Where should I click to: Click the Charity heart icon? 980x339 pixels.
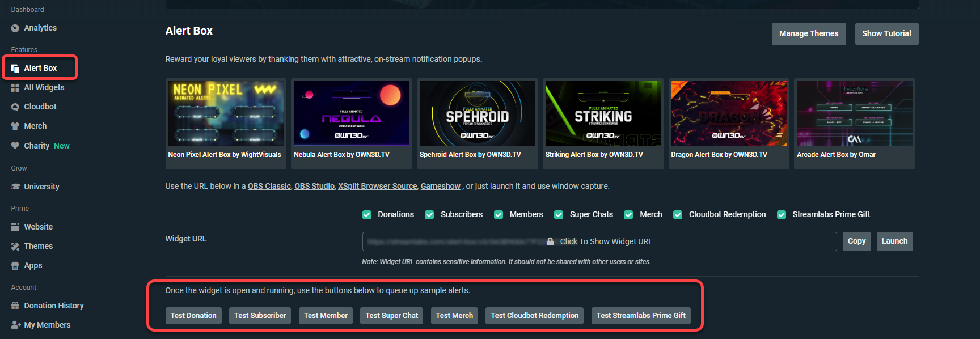tap(15, 146)
